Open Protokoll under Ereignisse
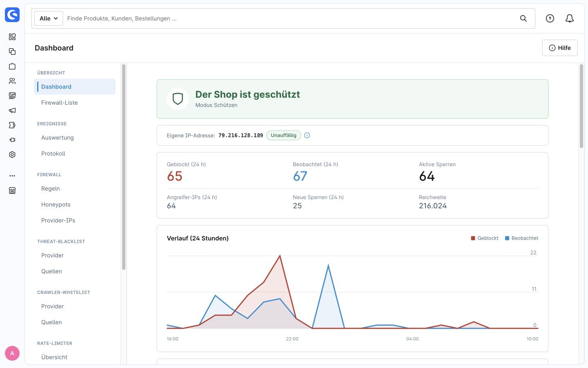This screenshot has width=588, height=368. 75,154
